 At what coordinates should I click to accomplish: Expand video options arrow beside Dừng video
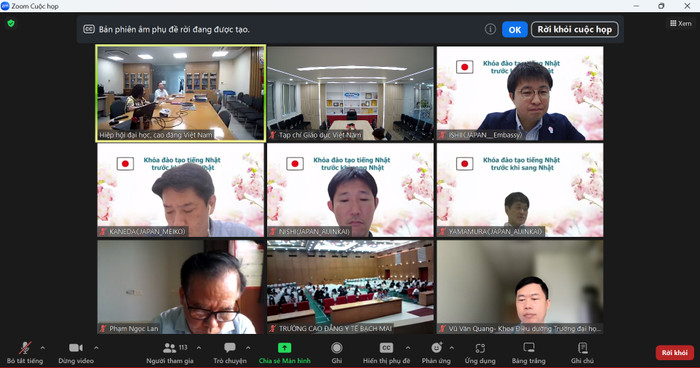[x=96, y=347]
